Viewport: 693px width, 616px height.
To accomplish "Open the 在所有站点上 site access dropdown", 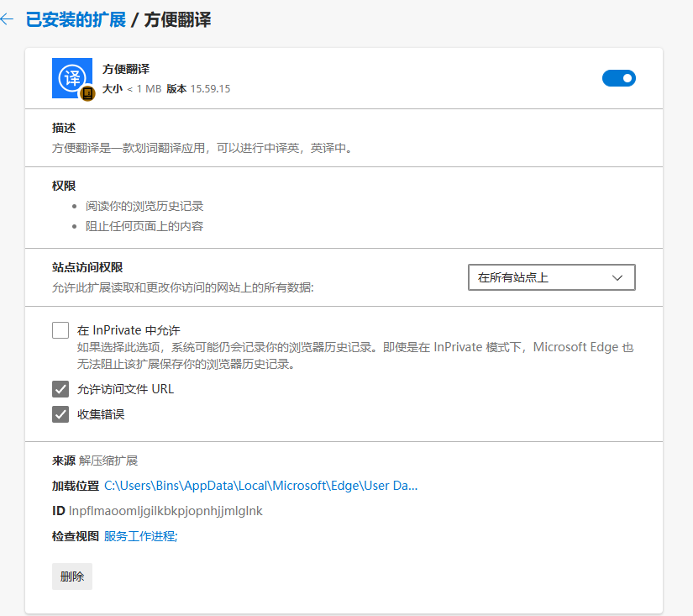I will point(552,277).
